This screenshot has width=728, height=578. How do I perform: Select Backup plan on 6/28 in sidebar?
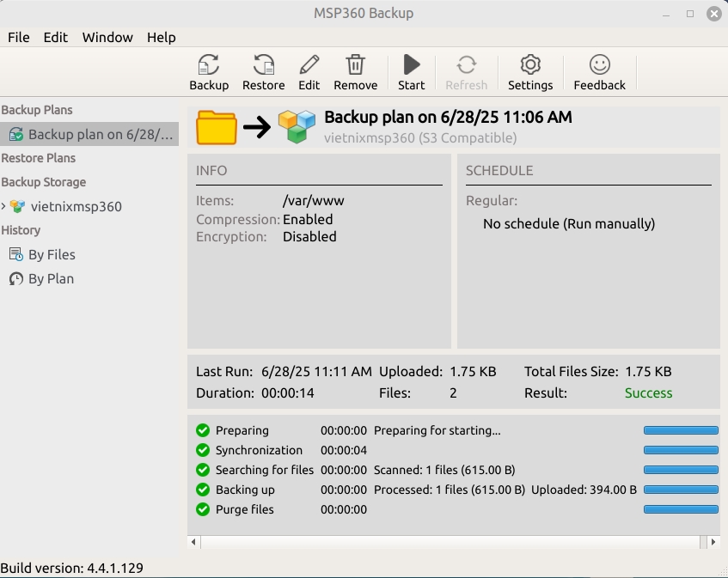click(x=89, y=134)
